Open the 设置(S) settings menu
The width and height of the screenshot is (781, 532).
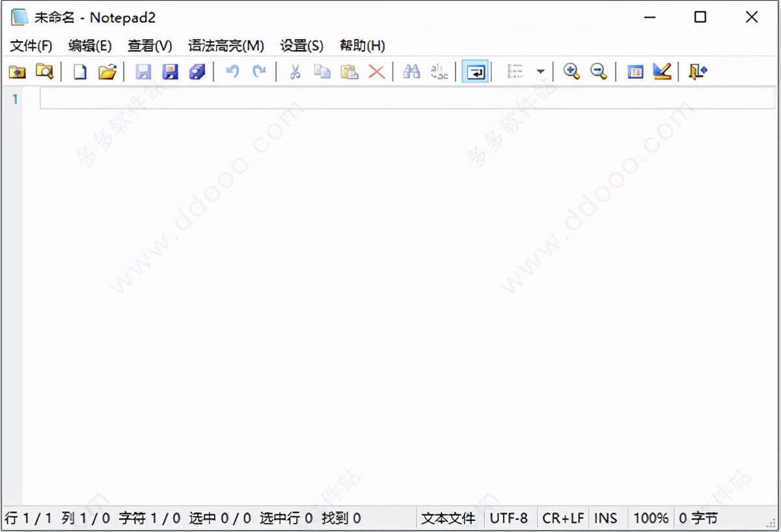(x=301, y=46)
